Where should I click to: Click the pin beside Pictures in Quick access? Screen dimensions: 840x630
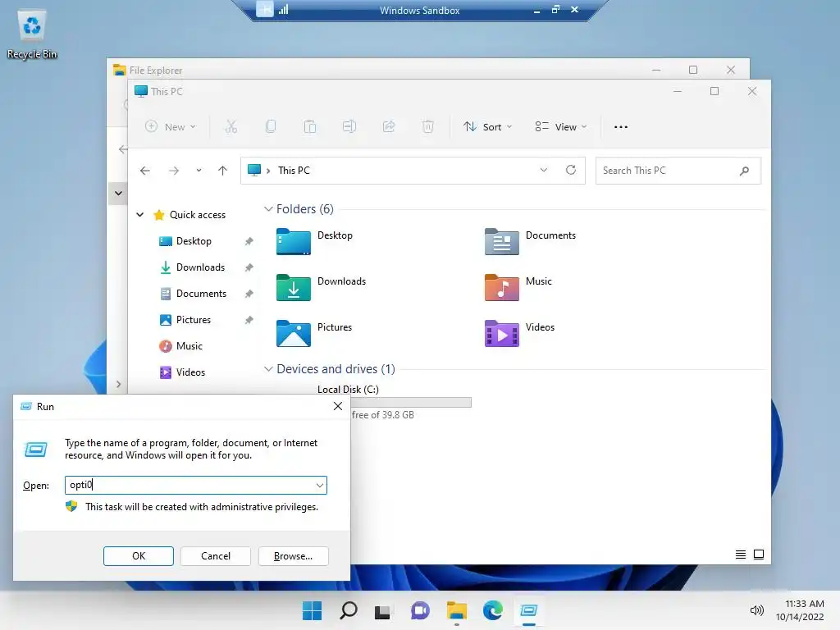tap(249, 320)
